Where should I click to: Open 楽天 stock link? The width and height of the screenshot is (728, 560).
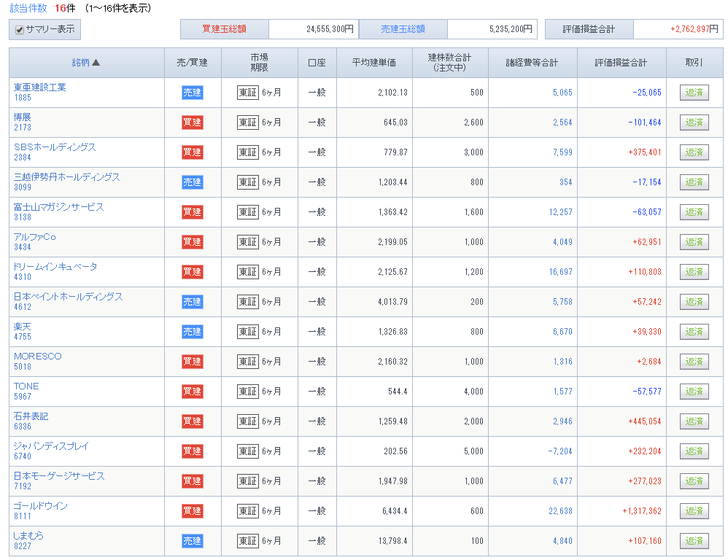tap(23, 326)
